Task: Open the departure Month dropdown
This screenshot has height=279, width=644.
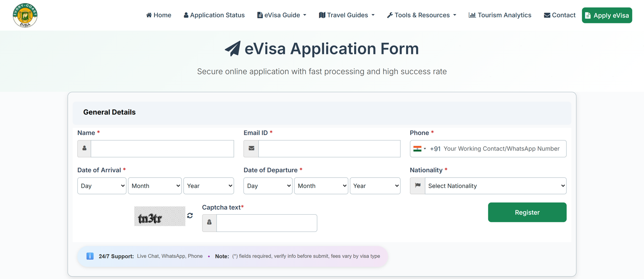Action: (x=321, y=186)
